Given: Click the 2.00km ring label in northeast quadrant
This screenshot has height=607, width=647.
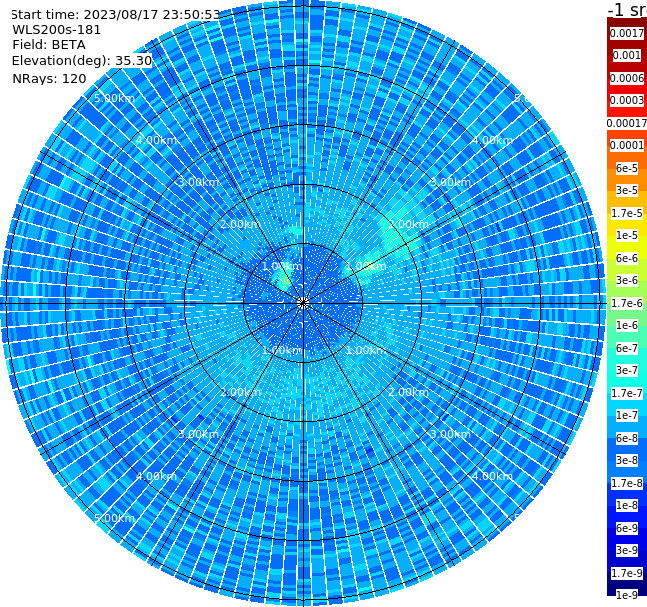Looking at the screenshot, I should coord(409,224).
